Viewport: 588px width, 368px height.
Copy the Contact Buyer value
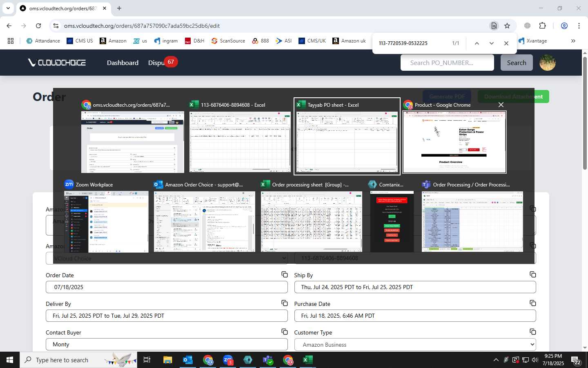click(x=285, y=332)
